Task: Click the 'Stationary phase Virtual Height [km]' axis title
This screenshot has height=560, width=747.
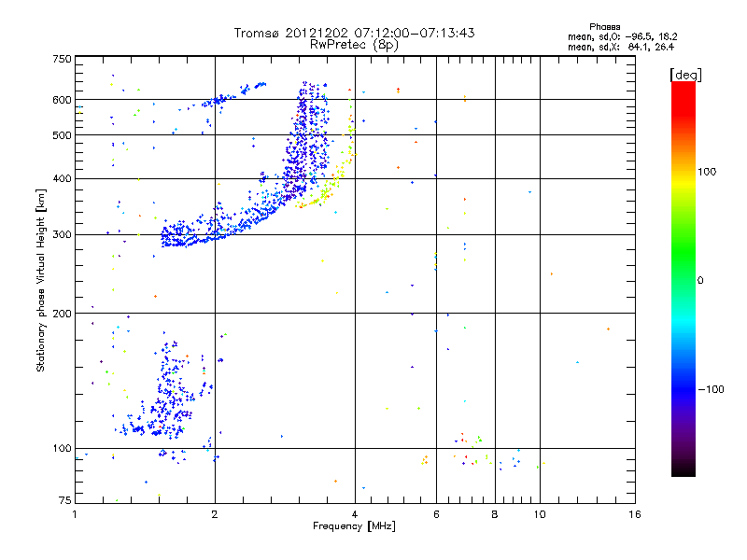Action: 41,280
